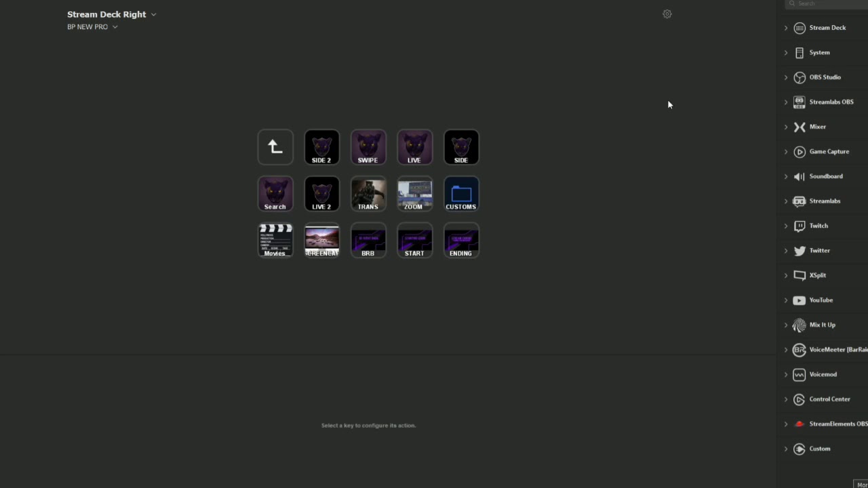Screen dimensions: 868x488
Task: Click the Twitter bird icon
Action: pos(800,251)
